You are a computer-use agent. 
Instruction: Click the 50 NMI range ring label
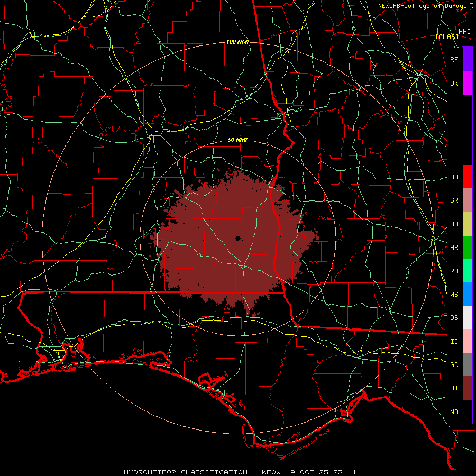point(237,140)
